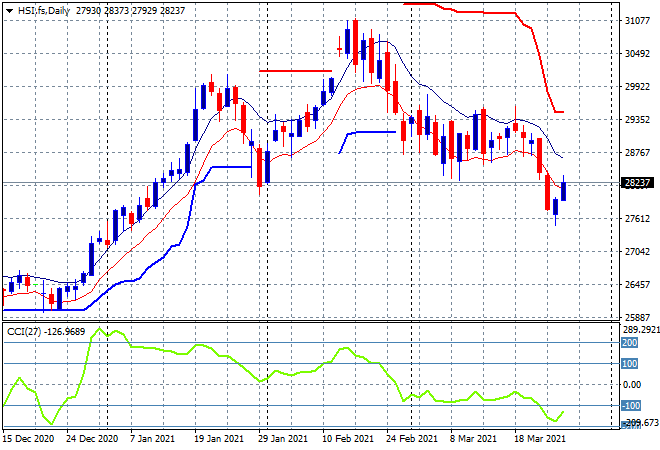Click the 28767 price axis label
Screen dimensions: 660x450
[637, 153]
